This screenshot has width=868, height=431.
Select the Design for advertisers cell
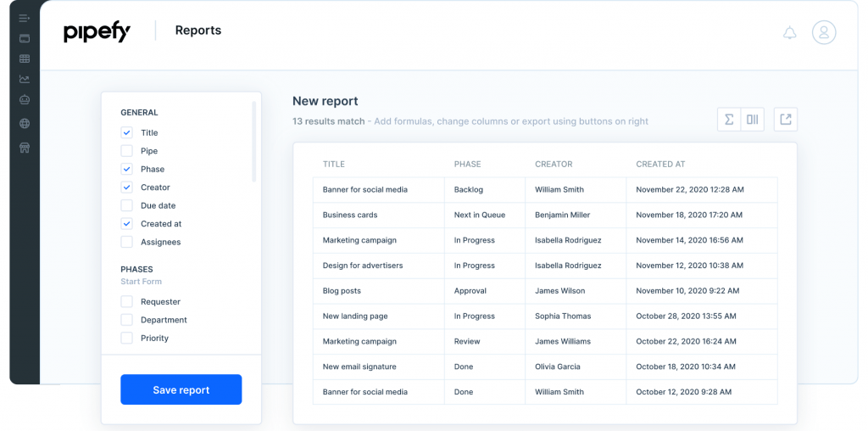[379, 266]
